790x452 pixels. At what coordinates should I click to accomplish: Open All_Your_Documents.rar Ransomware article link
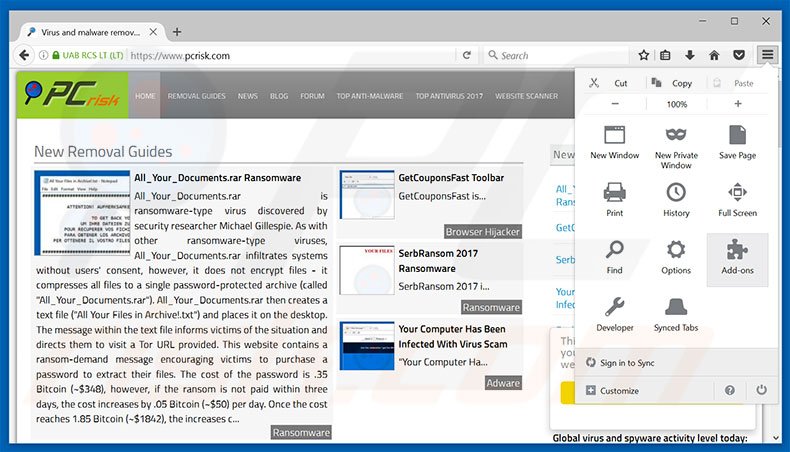click(217, 178)
